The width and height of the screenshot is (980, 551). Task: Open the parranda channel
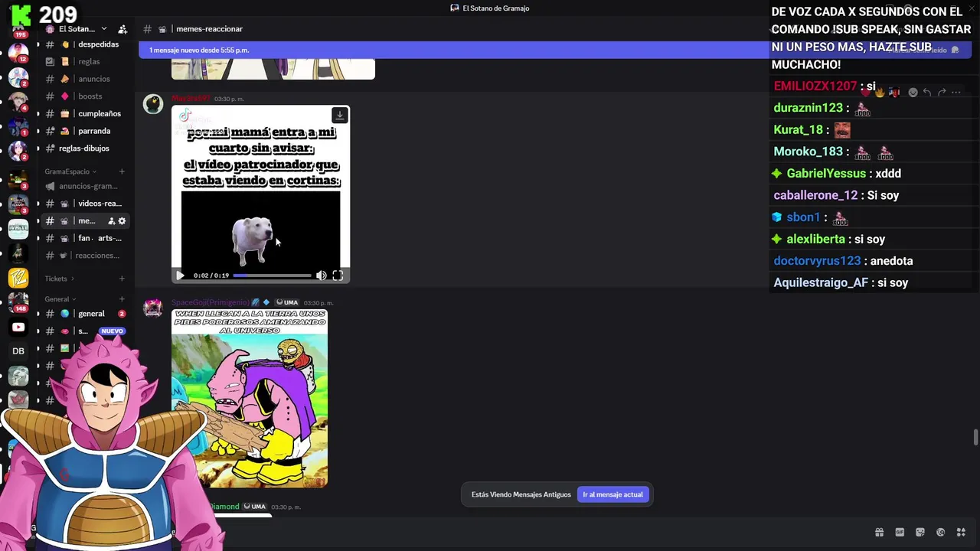[x=84, y=131]
